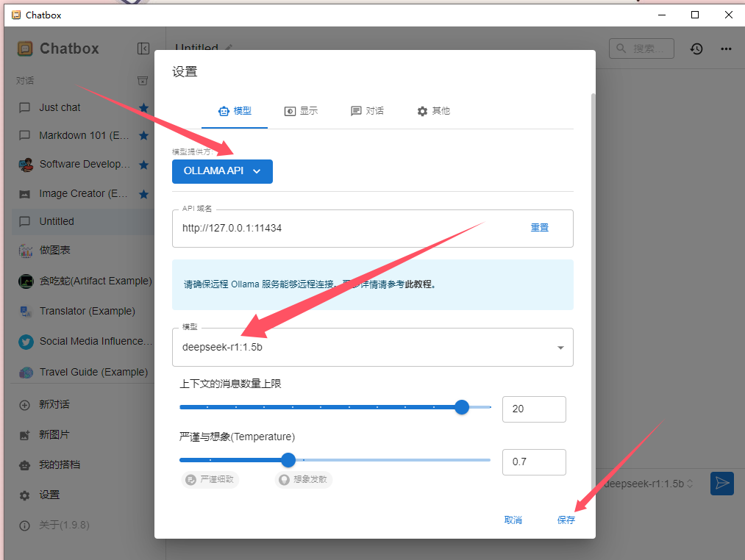745x560 pixels.
Task: Click the message limit value box 20
Action: (x=534, y=409)
